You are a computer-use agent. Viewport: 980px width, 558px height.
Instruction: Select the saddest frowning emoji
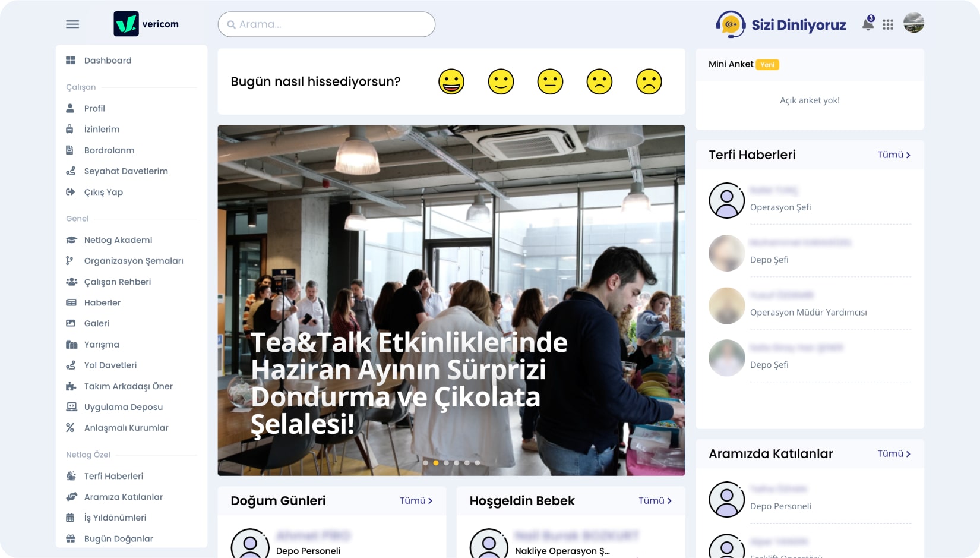(x=649, y=81)
